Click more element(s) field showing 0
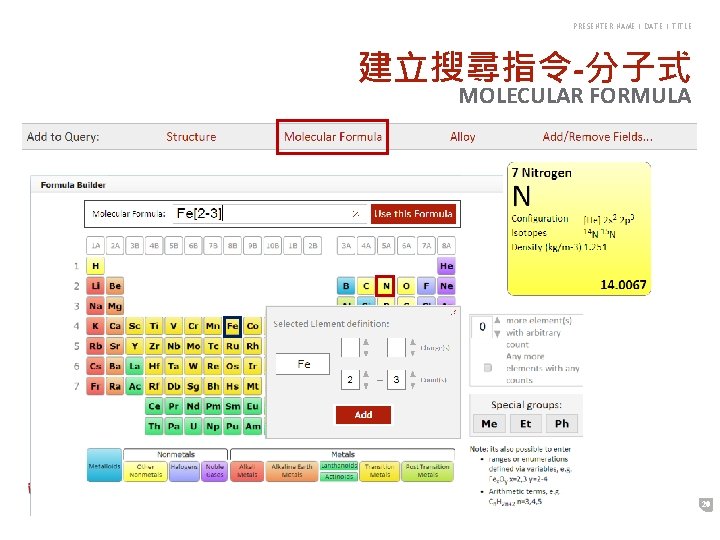This screenshot has height=540, width=720. tap(482, 327)
